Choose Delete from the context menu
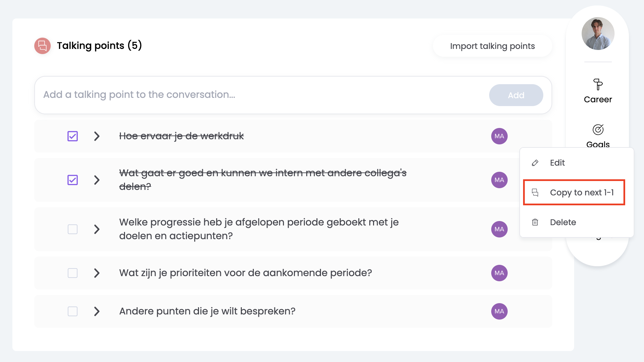Viewport: 644px width, 362px height. pos(563,222)
